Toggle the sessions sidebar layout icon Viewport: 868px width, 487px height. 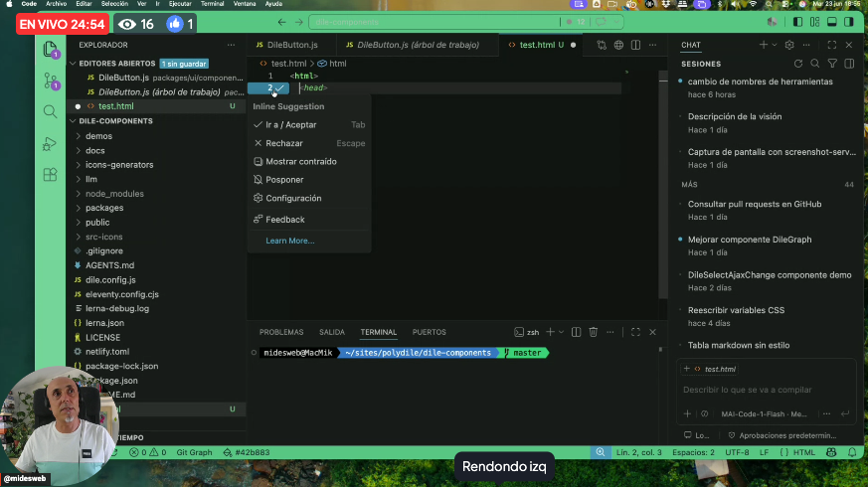pyautogui.click(x=849, y=64)
